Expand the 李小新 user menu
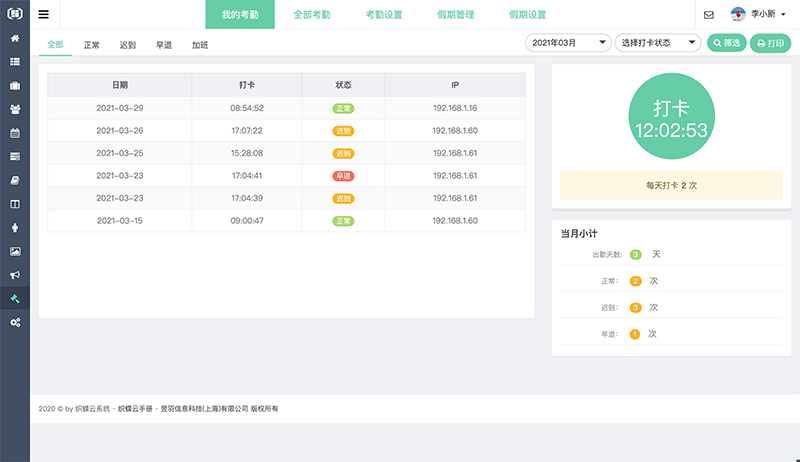The width and height of the screenshot is (800, 462). click(x=768, y=14)
